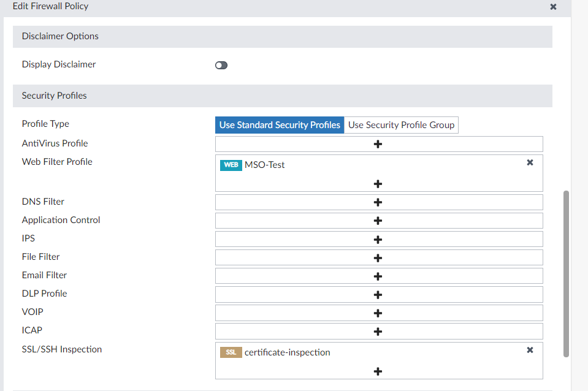This screenshot has height=391, width=588.
Task: Add a DLP Profile with plus icon
Action: (x=378, y=294)
